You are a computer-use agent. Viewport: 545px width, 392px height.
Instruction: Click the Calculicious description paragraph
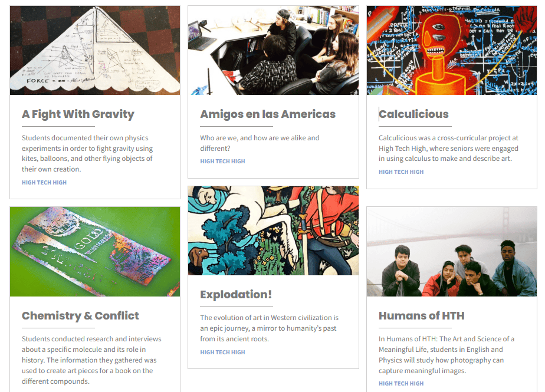click(448, 148)
